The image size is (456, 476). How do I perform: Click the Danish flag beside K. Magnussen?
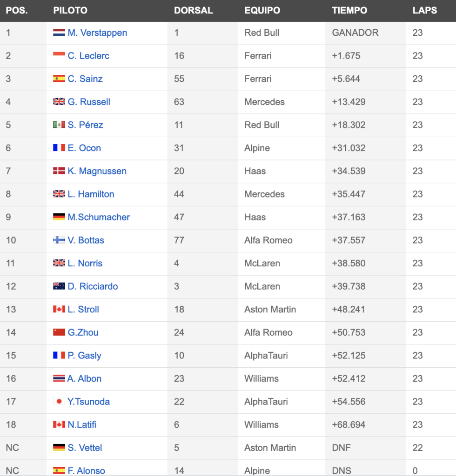coord(59,171)
